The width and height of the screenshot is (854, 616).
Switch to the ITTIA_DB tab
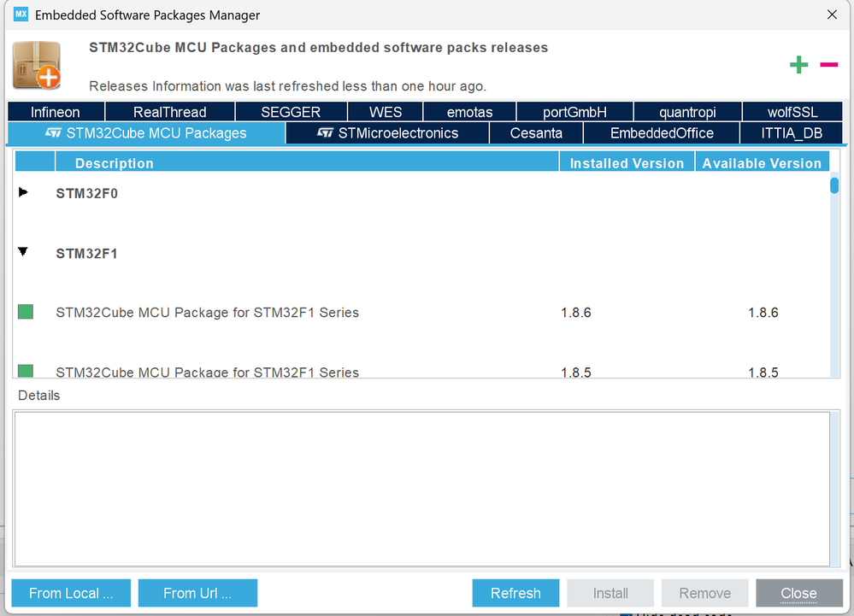pos(792,133)
